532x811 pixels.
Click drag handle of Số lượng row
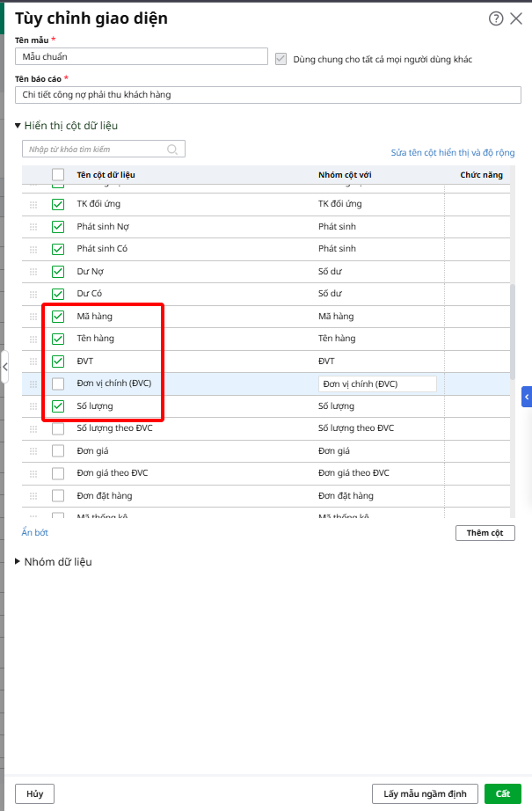[x=33, y=406]
